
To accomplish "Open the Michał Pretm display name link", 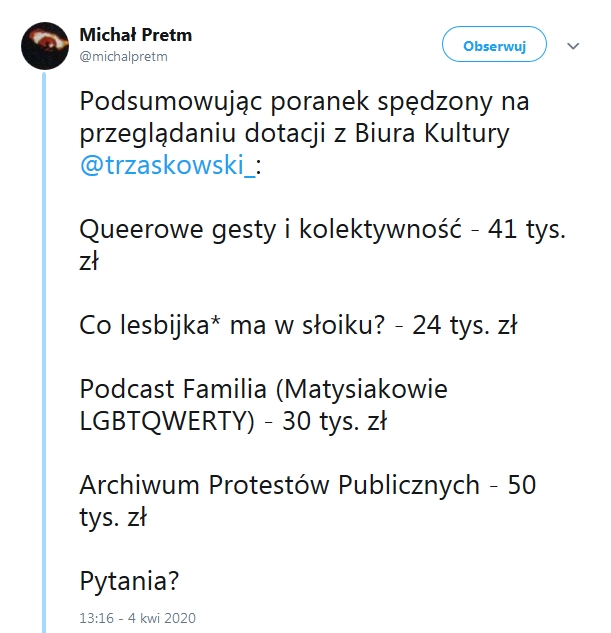I will [135, 36].
